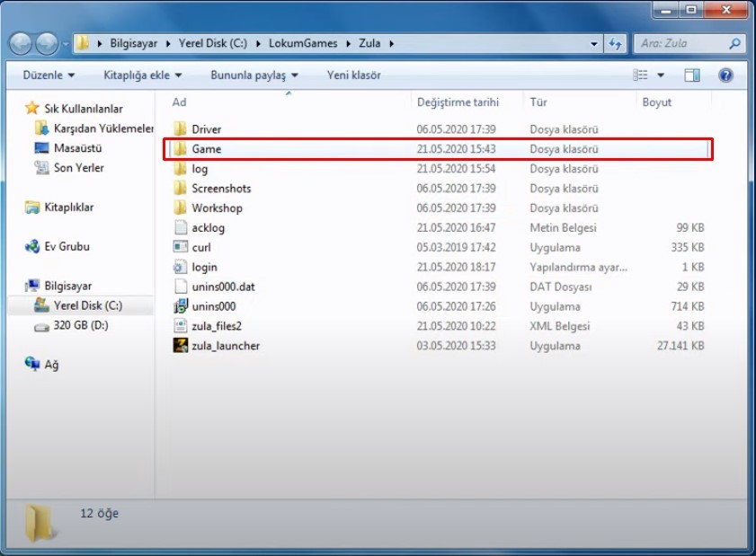The height and width of the screenshot is (556, 756).
Task: Select the zula_launcher file name
Action: tap(226, 346)
